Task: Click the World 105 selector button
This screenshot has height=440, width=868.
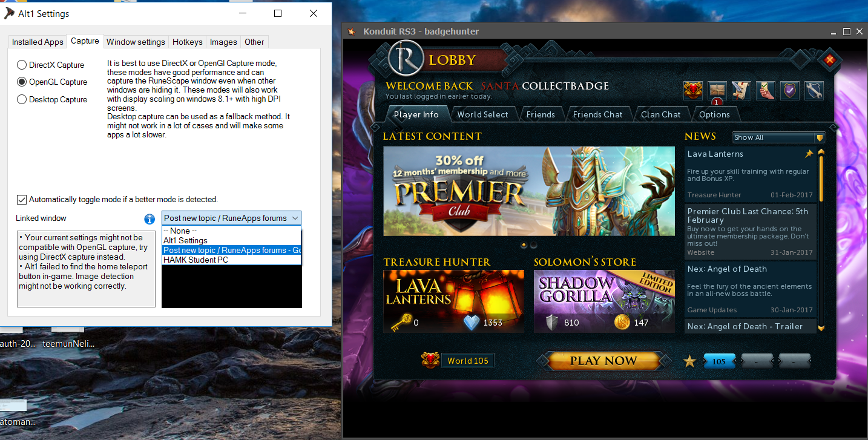Action: (468, 361)
